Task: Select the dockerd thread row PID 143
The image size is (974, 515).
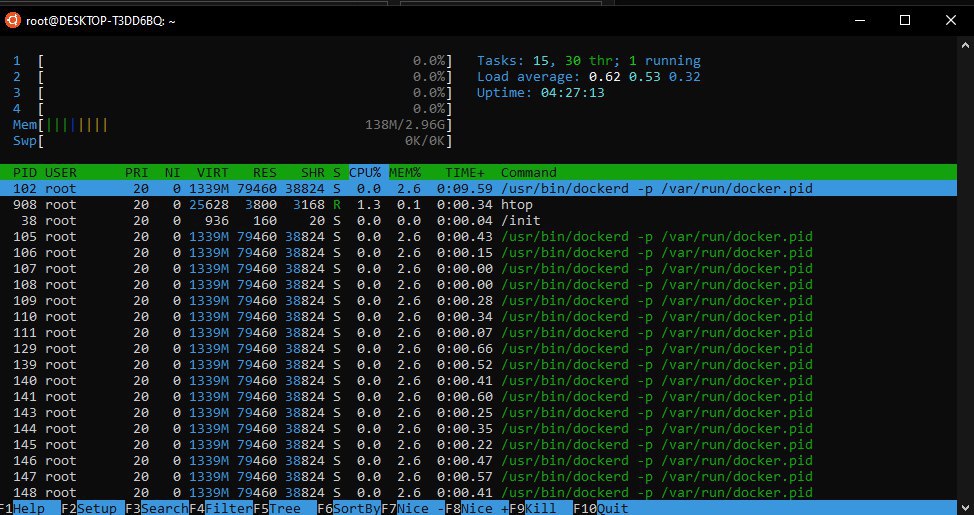Action: [478, 413]
